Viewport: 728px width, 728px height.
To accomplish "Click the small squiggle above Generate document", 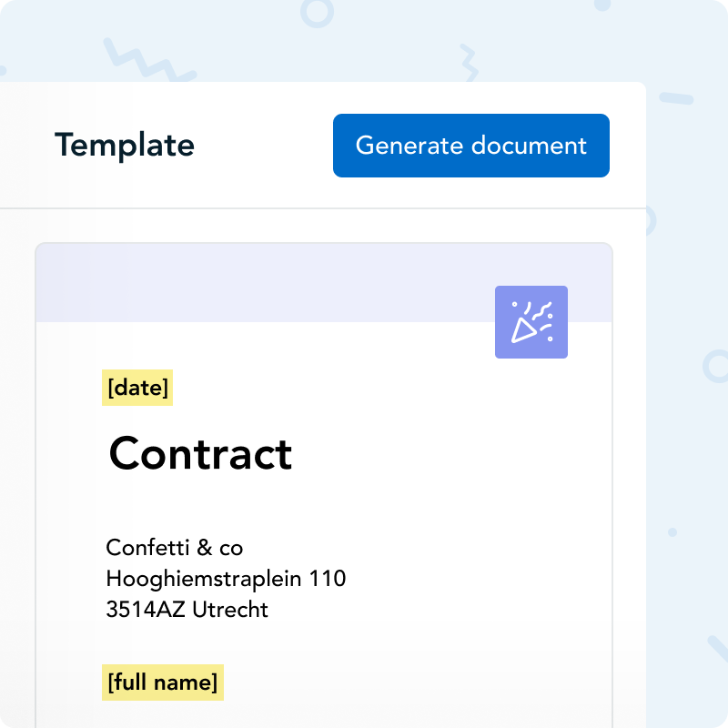I will click(x=469, y=62).
